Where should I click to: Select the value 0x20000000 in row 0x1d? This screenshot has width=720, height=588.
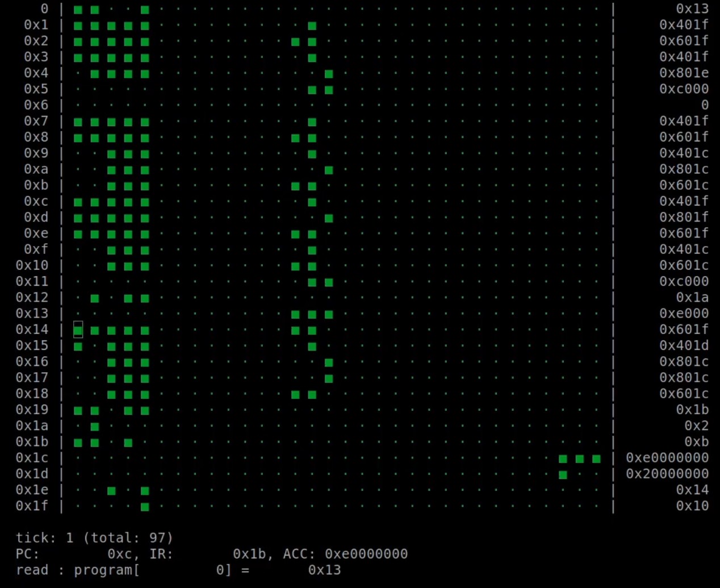click(x=667, y=474)
